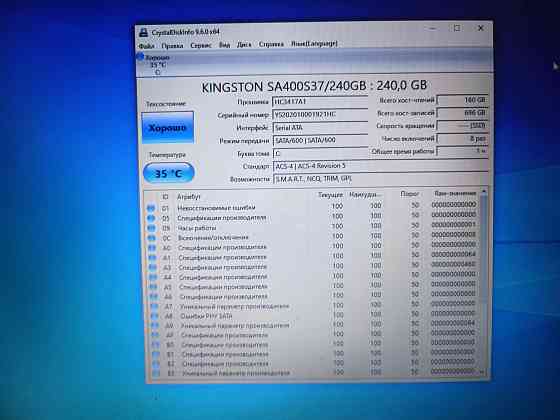
Task: Select the Часы работы attribute row
Action: (312, 227)
